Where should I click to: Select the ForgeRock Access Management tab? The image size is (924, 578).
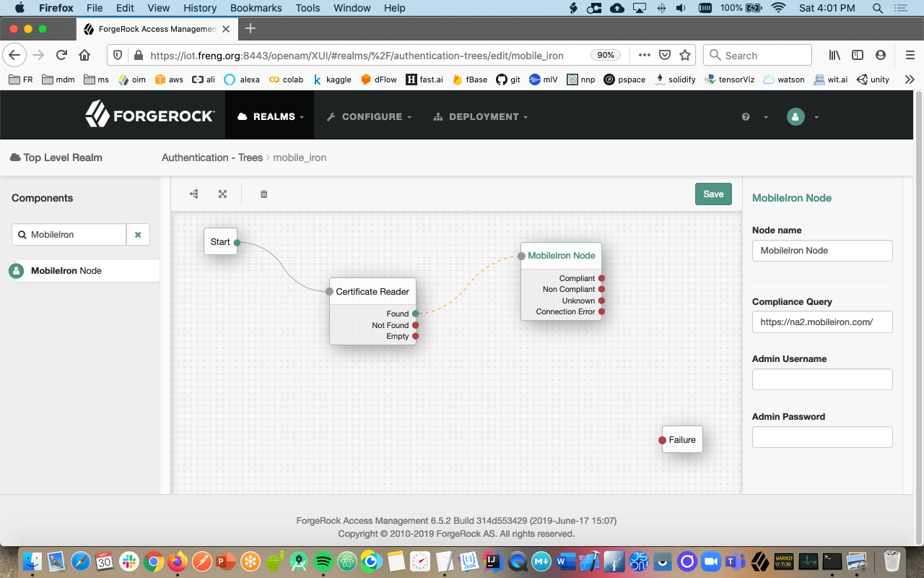coord(156,29)
